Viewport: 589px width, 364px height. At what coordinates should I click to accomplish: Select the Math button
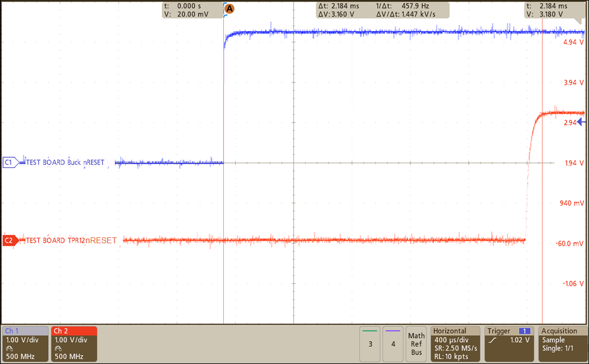pyautogui.click(x=416, y=335)
